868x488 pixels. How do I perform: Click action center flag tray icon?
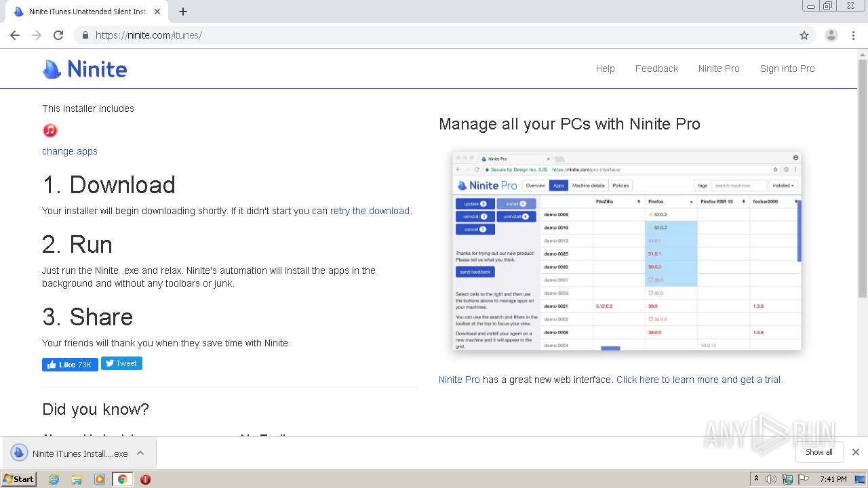(x=804, y=479)
